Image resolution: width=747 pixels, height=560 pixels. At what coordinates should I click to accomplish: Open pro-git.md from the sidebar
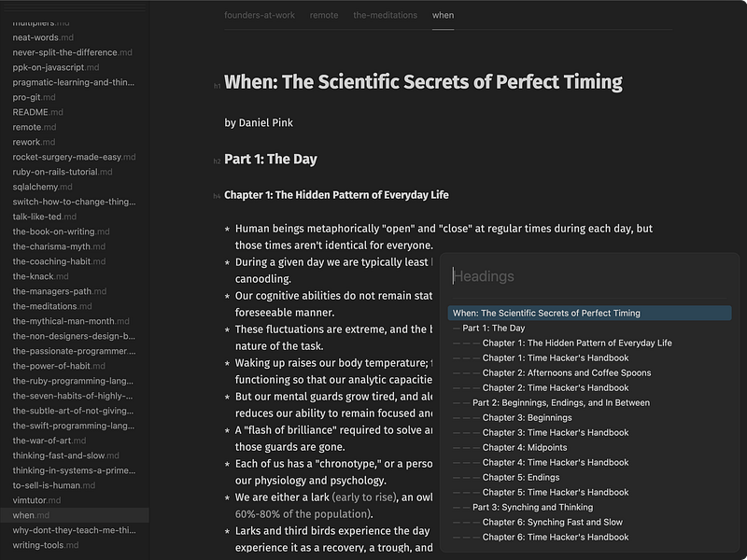click(35, 97)
